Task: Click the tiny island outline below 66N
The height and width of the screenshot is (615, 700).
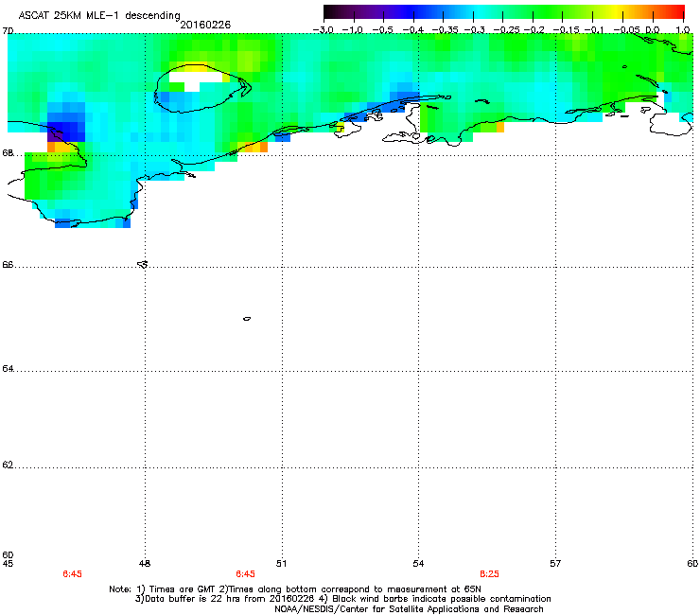Action: (247, 319)
